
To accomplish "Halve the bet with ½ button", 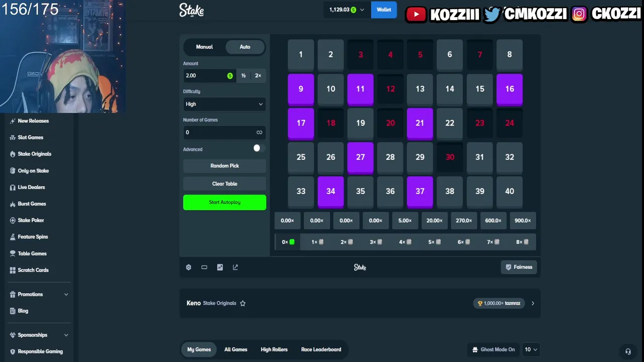I will (x=244, y=75).
